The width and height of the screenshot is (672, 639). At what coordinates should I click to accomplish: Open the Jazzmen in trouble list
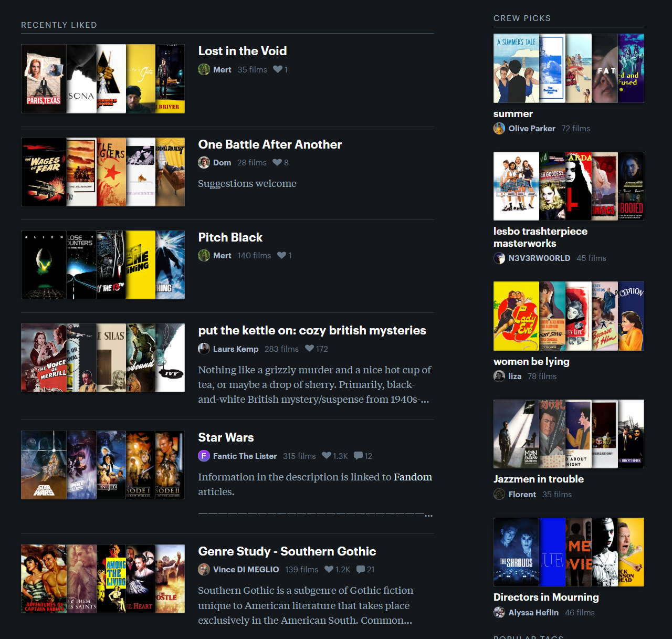click(x=539, y=479)
